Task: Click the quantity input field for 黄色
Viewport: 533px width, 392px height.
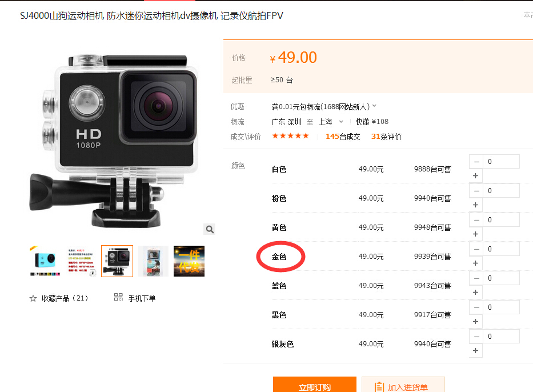Action: click(501, 220)
